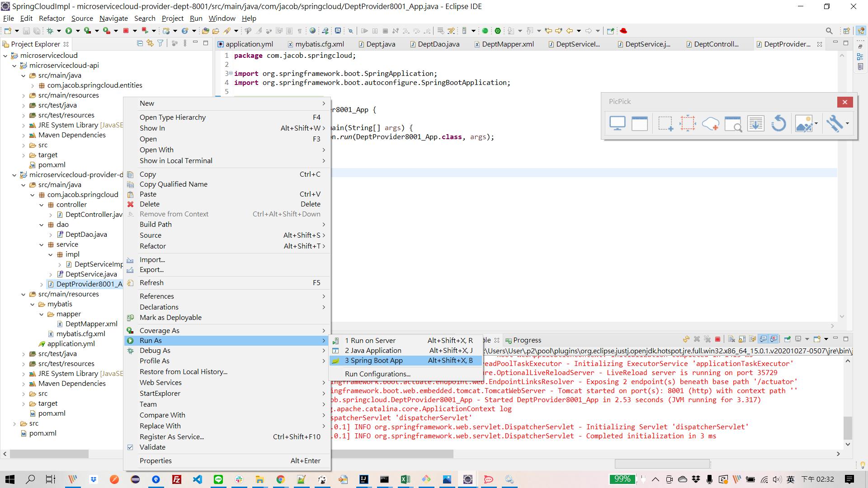Click New wizard icon in toolbar
868x488 pixels.
coord(8,31)
